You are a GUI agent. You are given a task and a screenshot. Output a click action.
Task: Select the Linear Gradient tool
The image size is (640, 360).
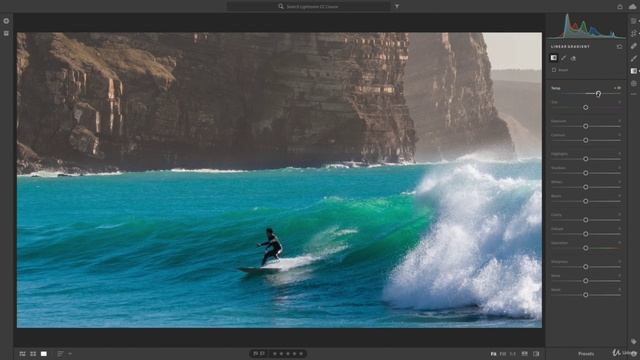tap(633, 71)
